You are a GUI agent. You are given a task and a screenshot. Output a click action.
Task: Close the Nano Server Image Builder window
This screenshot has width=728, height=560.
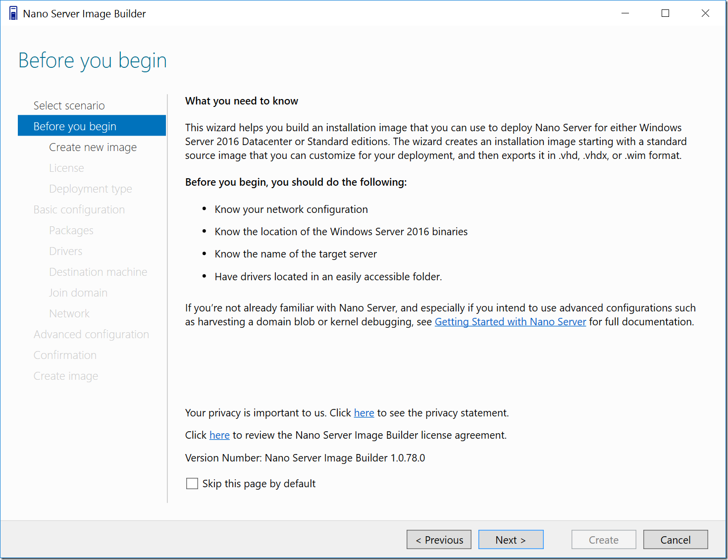[x=705, y=13]
